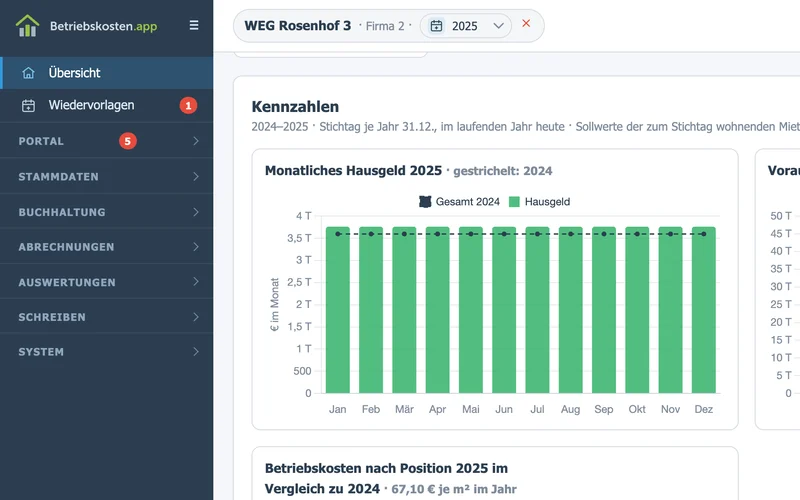This screenshot has height=500, width=800.
Task: Click the dark Gesamt 2024 legend swatch
Action: coord(425,202)
